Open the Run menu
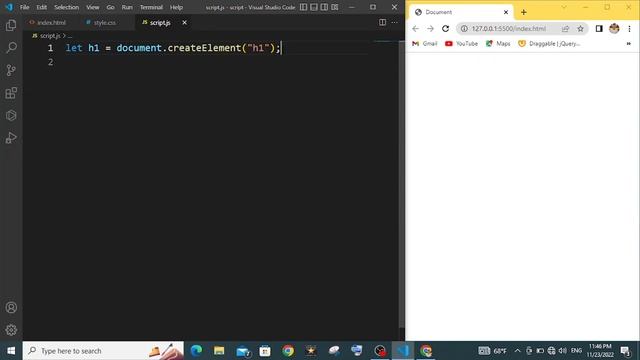The width and height of the screenshot is (640, 360). click(x=127, y=7)
